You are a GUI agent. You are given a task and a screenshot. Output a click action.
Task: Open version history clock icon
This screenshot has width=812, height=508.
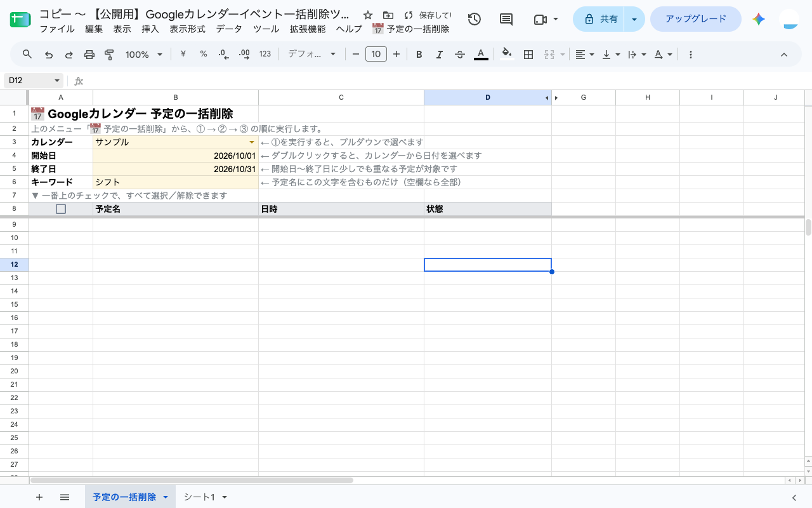point(474,19)
